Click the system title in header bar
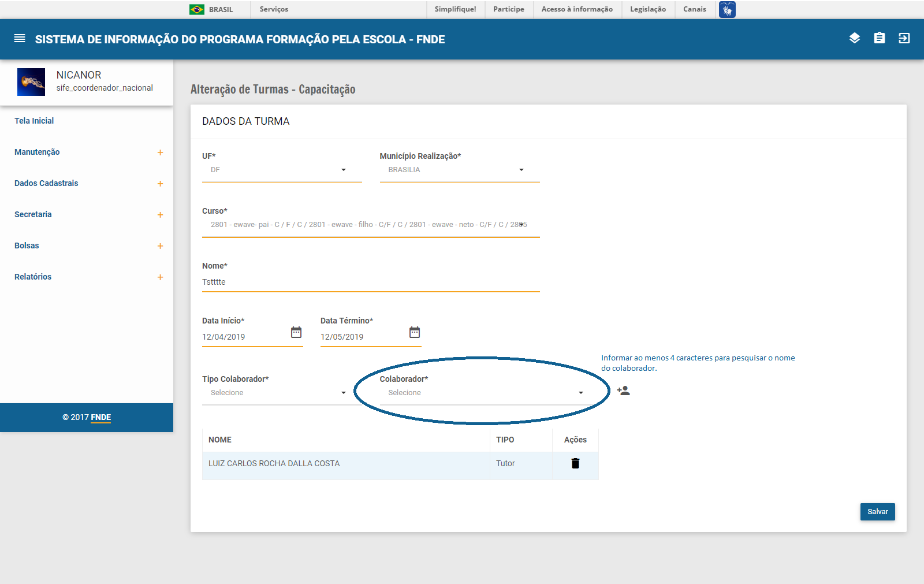Image resolution: width=924 pixels, height=584 pixels. coord(240,39)
